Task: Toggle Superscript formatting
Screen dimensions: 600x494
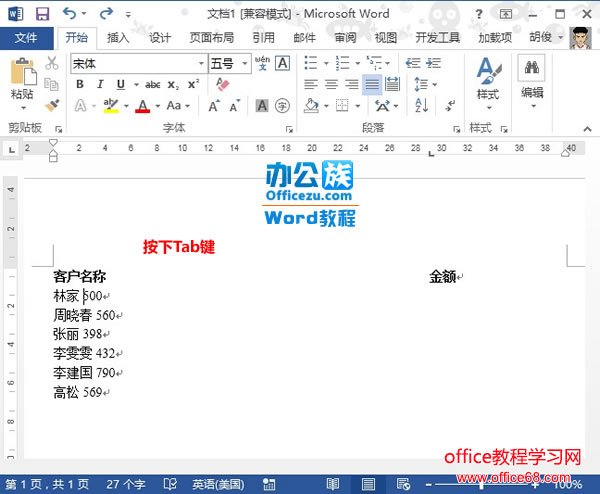Action: [193, 84]
